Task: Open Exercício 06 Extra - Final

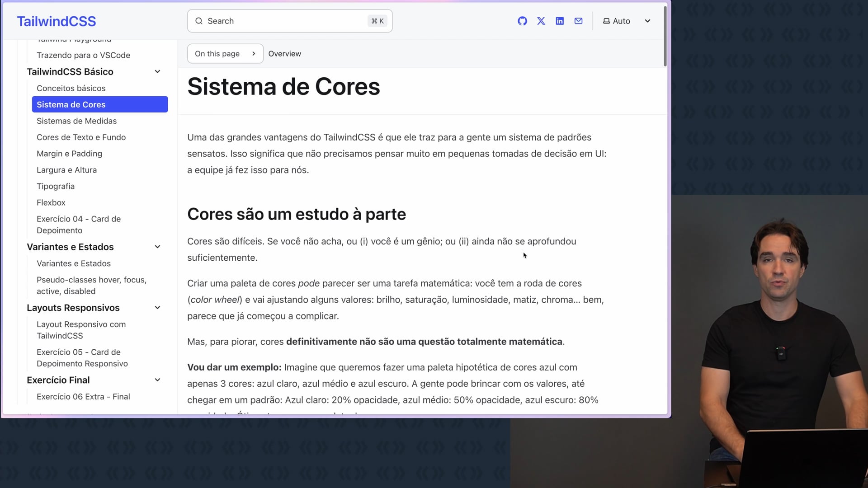Action: [x=83, y=397]
